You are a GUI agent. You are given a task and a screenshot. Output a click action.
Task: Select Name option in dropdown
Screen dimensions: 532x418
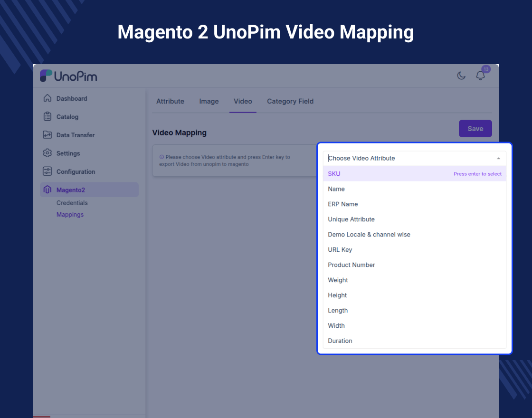click(415, 189)
